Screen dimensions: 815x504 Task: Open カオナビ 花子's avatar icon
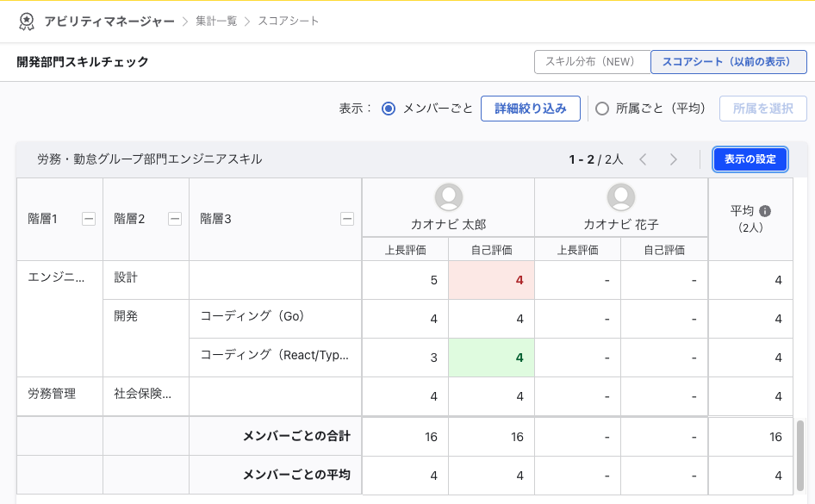tap(621, 197)
